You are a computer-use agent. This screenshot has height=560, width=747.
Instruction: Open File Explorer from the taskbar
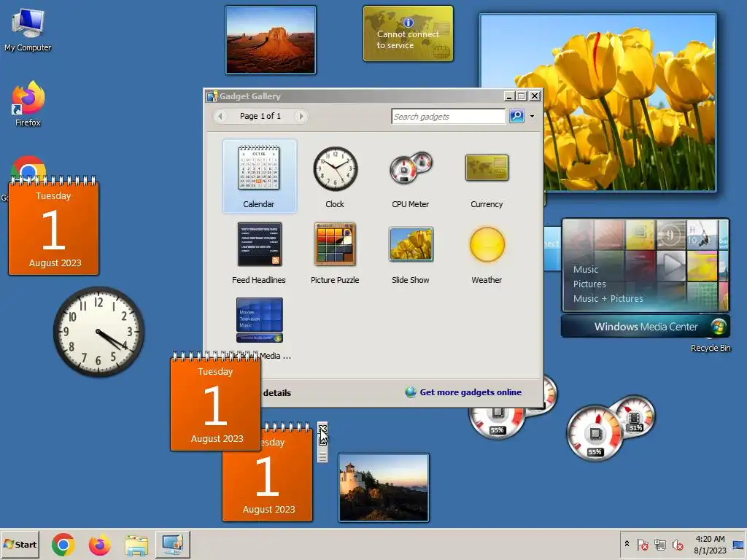pos(136,545)
